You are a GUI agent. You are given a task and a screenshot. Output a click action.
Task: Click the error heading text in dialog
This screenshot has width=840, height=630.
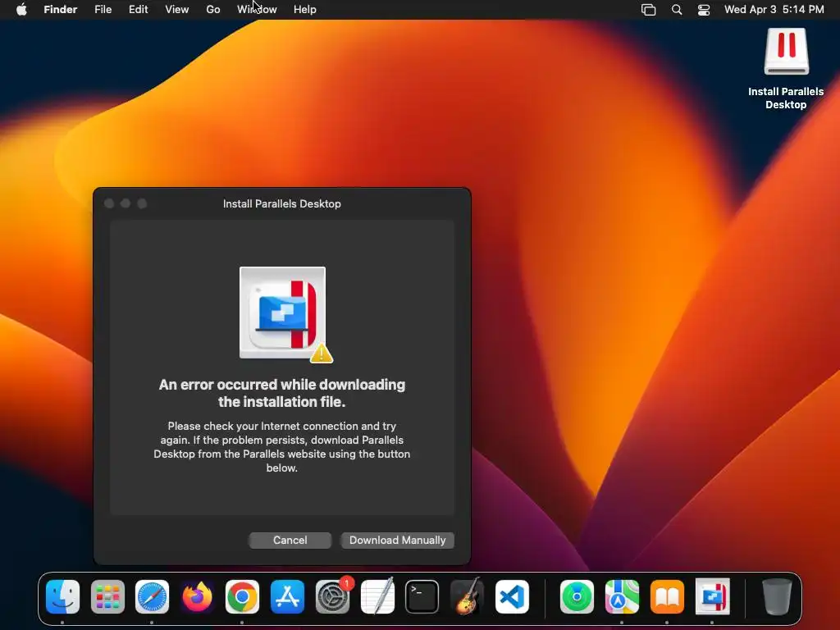pyautogui.click(x=282, y=393)
